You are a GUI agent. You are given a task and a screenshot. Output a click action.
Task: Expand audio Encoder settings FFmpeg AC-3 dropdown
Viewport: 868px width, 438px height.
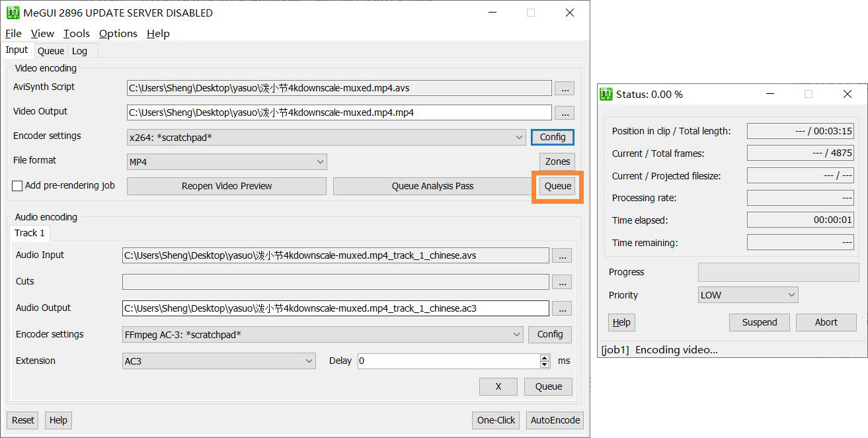pos(323,335)
